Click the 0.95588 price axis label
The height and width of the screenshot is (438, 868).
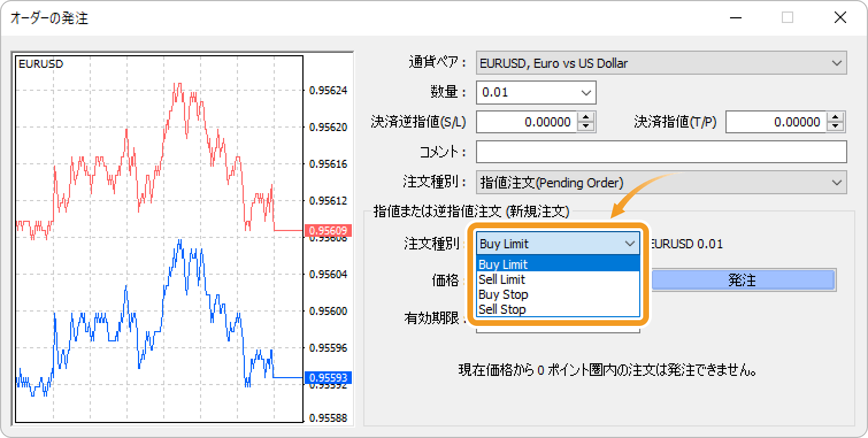pos(328,418)
